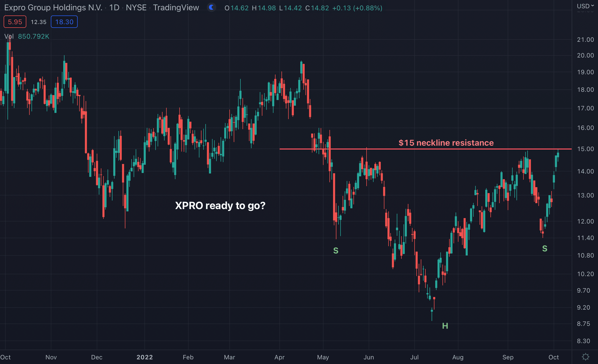This screenshot has height=364, width=598.
Task: Click the NYSE exchange label
Action: point(136,8)
